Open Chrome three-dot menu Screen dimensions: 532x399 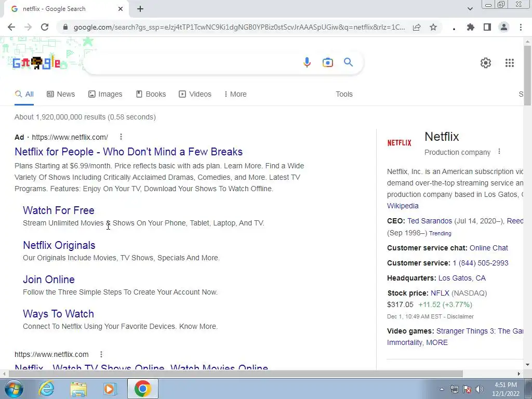[x=521, y=27]
